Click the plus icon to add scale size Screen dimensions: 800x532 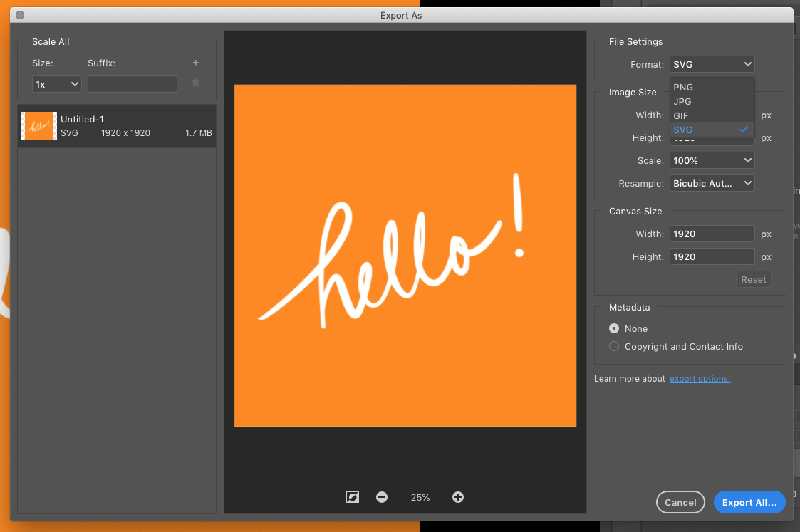(196, 63)
